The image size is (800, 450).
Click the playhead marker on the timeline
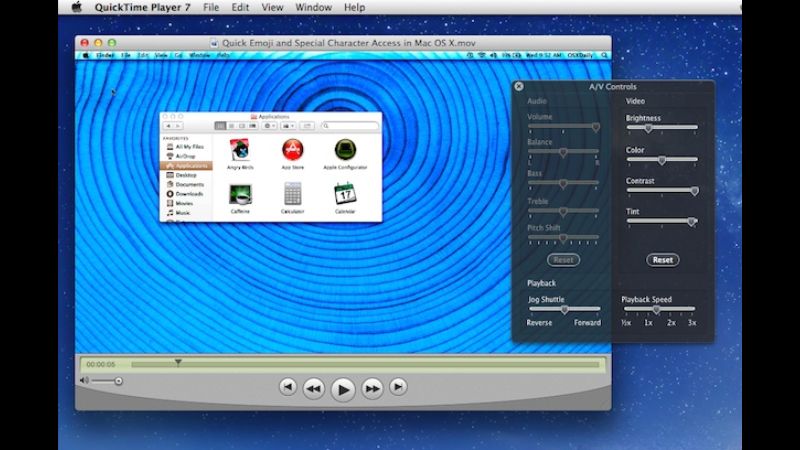point(178,362)
